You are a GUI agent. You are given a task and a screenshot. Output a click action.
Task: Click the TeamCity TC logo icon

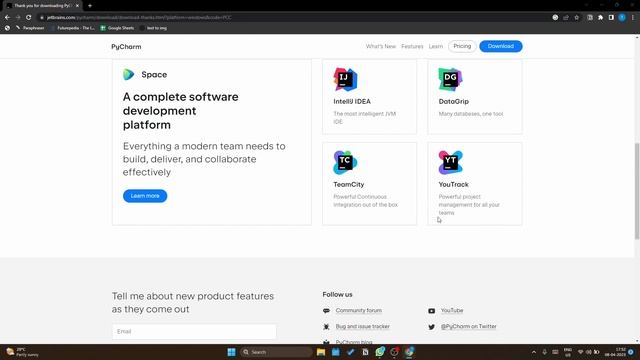(x=345, y=162)
